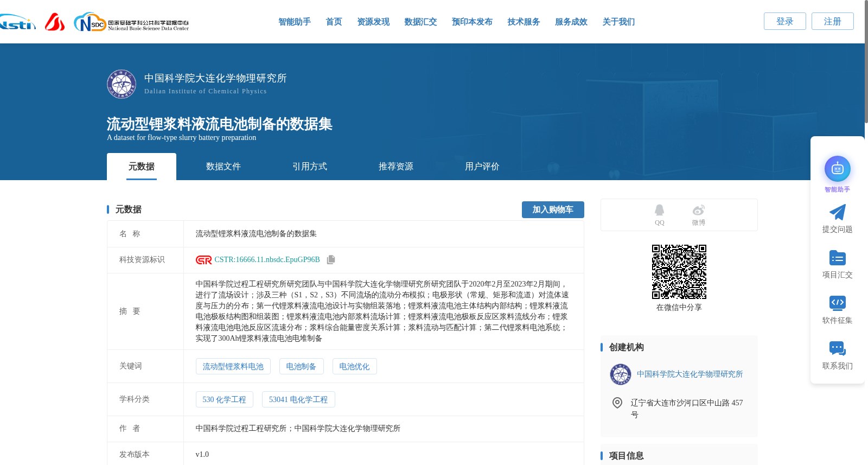Viewport: 868px width, 465px height.
Task: Switch to 引用方式 tab
Action: click(310, 167)
